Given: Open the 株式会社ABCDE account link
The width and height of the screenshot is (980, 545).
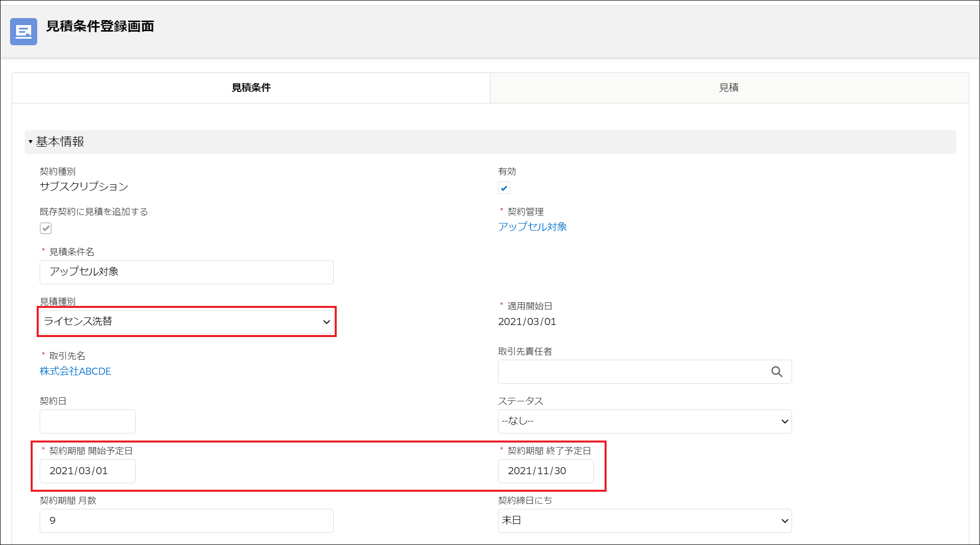Looking at the screenshot, I should (x=75, y=371).
